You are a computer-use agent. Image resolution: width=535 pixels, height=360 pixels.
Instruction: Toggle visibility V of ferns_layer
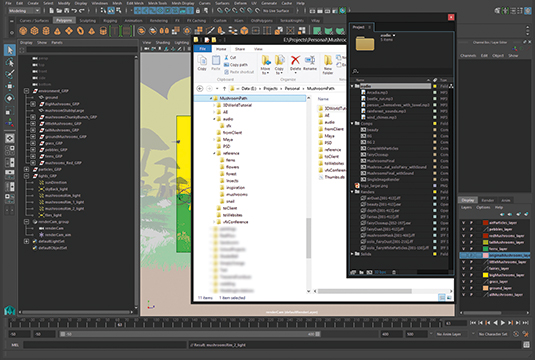[463, 249]
